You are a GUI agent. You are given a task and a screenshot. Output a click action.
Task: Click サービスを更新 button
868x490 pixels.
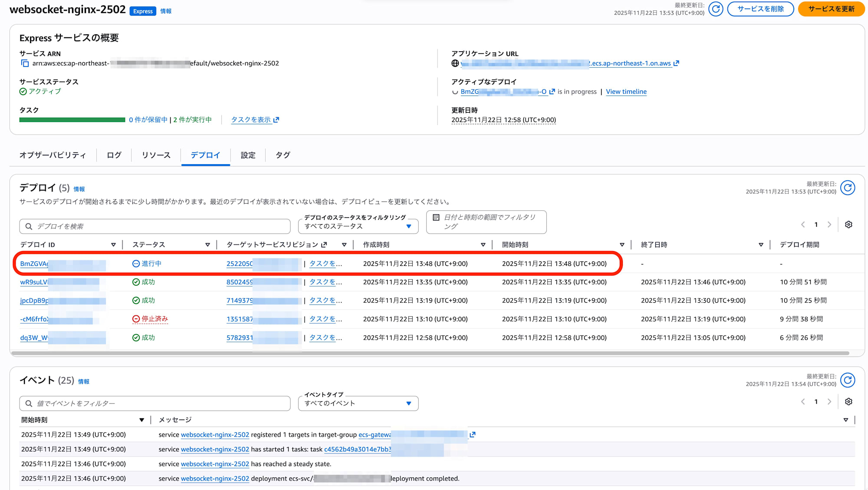831,9
